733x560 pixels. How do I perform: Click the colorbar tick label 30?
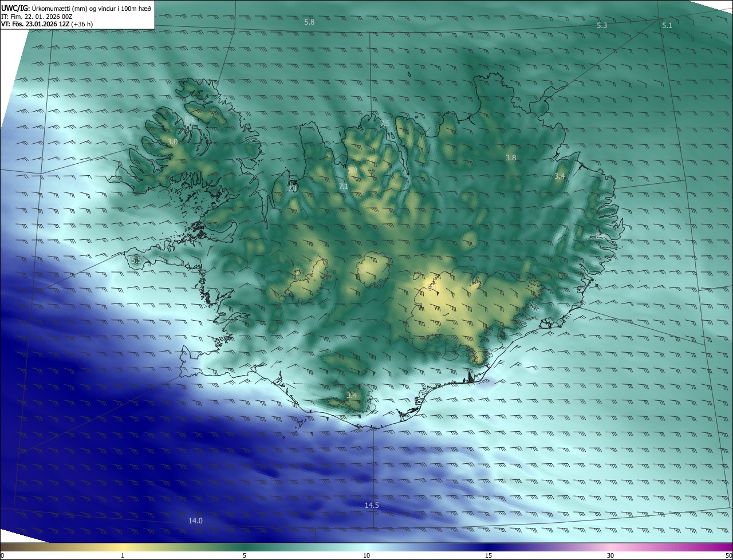coord(610,555)
